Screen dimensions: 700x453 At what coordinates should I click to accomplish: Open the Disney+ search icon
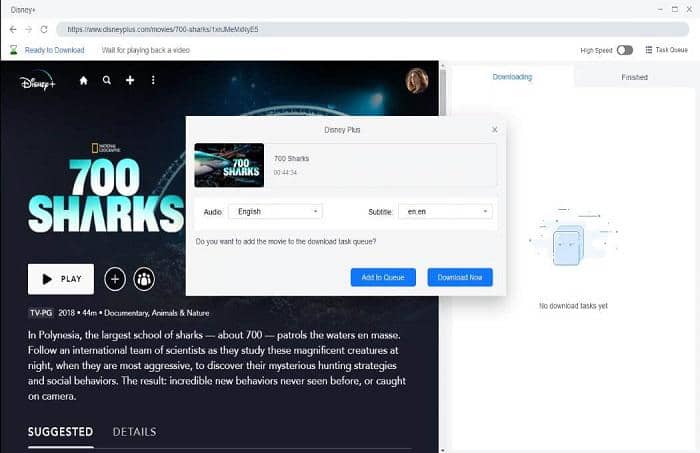click(x=107, y=80)
